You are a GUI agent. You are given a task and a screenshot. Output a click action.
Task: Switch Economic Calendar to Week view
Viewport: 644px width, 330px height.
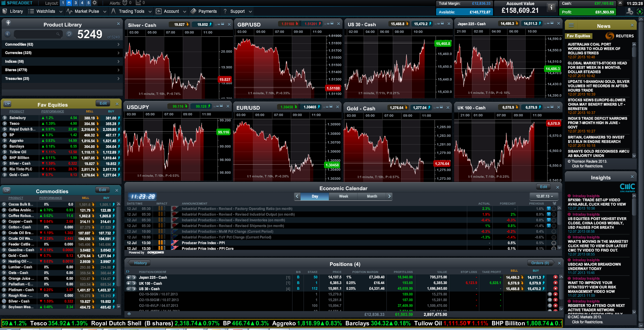point(343,196)
